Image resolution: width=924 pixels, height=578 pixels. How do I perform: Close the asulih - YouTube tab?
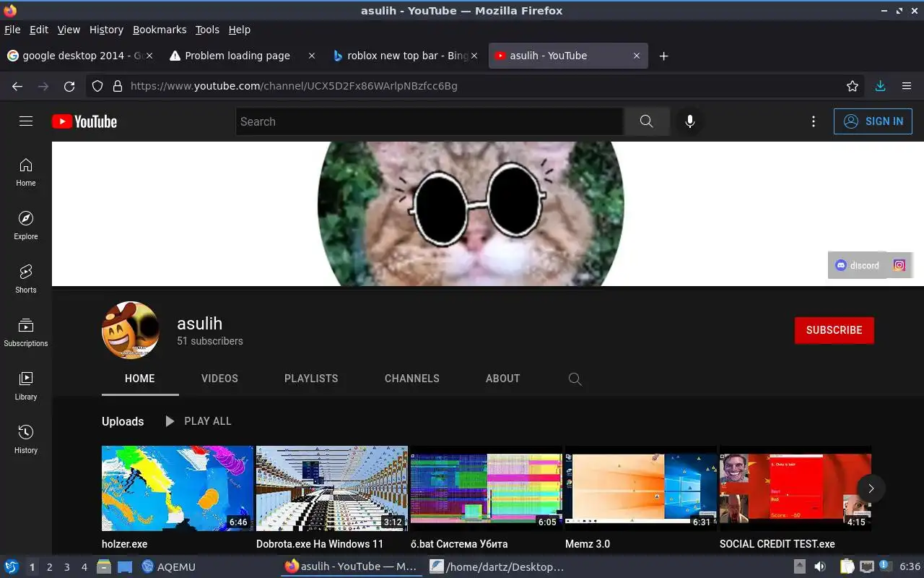[x=637, y=56]
